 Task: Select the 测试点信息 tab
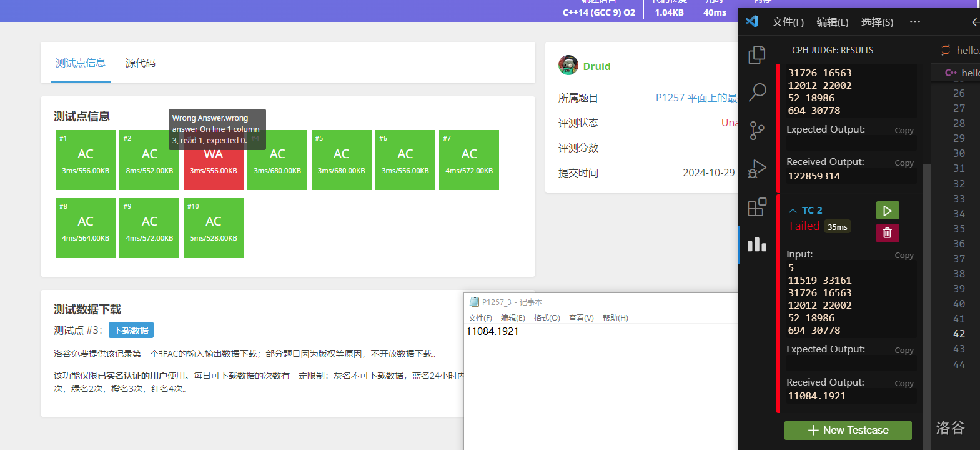pos(81,63)
